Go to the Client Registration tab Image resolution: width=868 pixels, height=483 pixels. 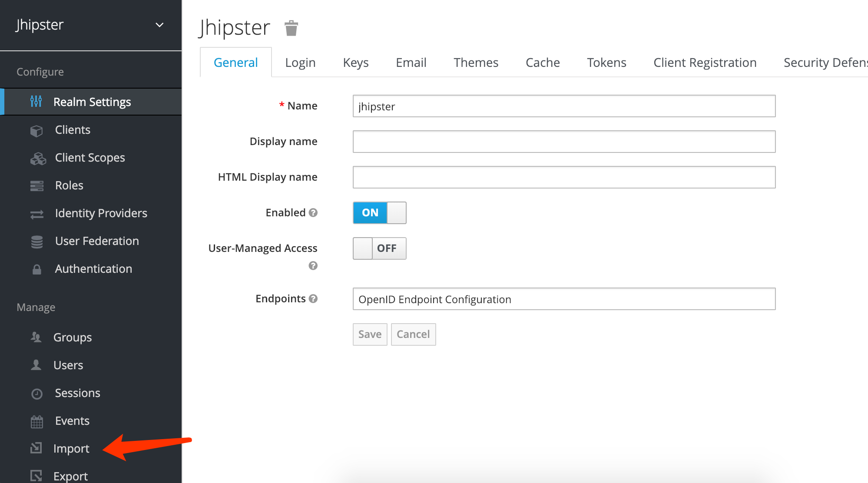point(705,63)
